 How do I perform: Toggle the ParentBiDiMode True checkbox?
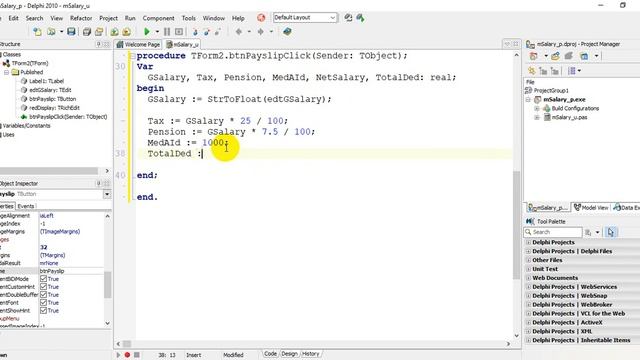point(43,279)
